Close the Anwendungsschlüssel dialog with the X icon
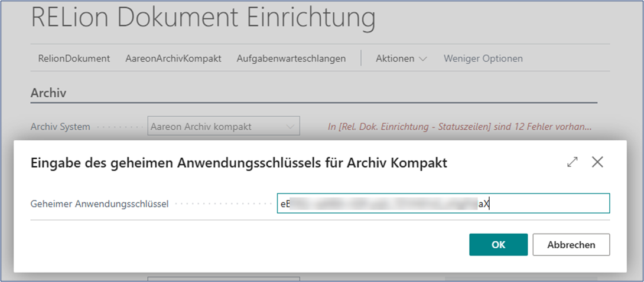Screen dimensions: 644x282 [597, 162]
